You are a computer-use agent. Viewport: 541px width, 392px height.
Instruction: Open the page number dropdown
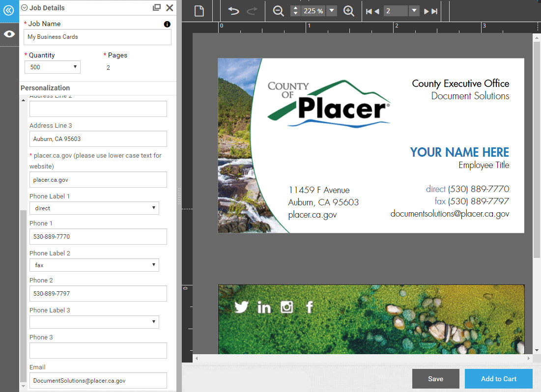[414, 11]
